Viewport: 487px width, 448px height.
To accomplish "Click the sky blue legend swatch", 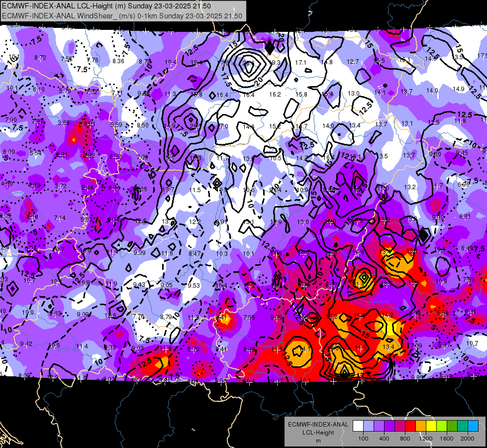I will pyautogui.click(x=473, y=426).
